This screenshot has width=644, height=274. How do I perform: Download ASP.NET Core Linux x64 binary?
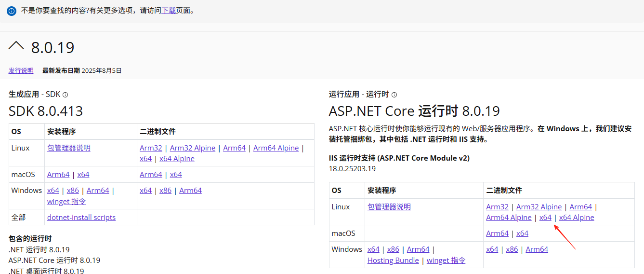[x=545, y=218]
